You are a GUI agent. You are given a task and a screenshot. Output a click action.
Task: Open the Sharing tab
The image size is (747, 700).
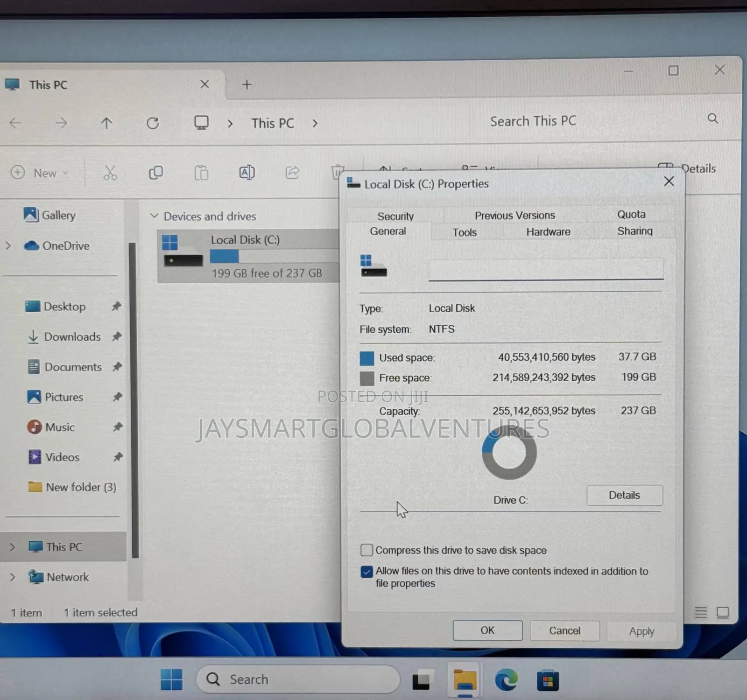pos(635,231)
